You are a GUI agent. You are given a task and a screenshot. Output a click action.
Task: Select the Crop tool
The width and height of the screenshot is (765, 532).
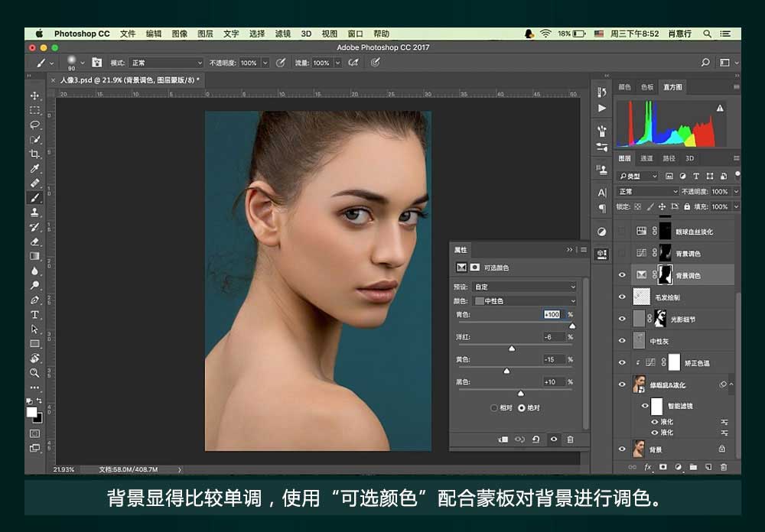34,154
